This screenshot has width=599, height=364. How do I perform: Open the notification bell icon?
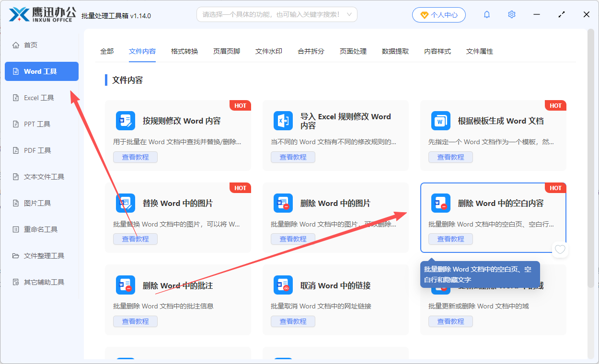pyautogui.click(x=486, y=14)
